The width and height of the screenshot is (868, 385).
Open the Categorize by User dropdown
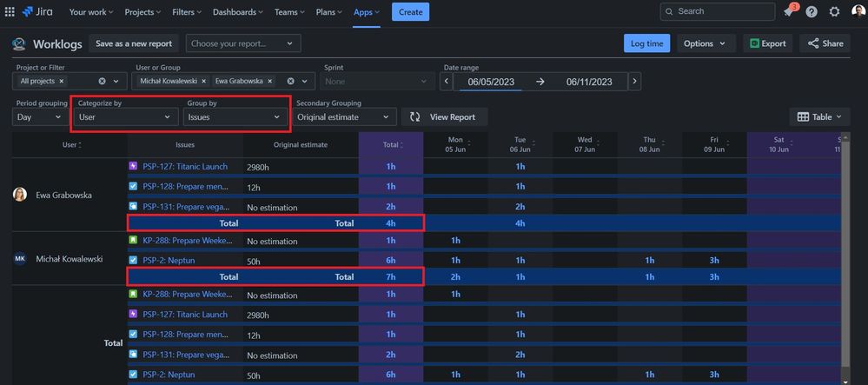(x=126, y=116)
